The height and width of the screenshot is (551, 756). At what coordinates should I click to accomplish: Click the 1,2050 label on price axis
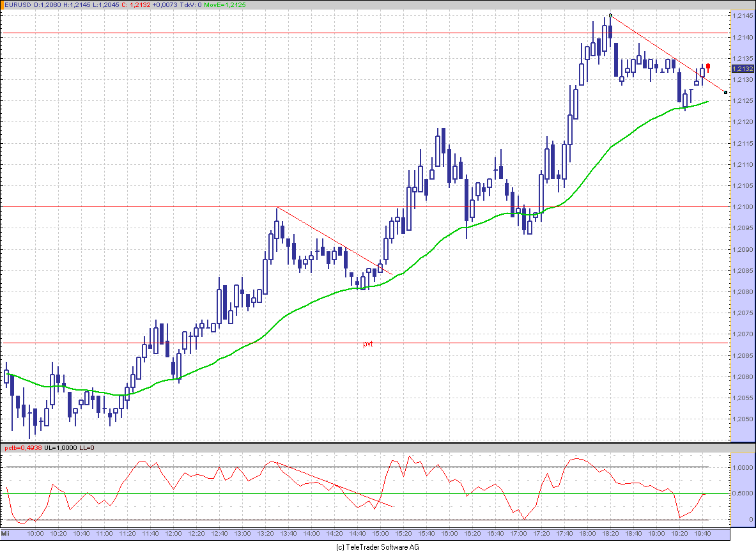pos(743,419)
